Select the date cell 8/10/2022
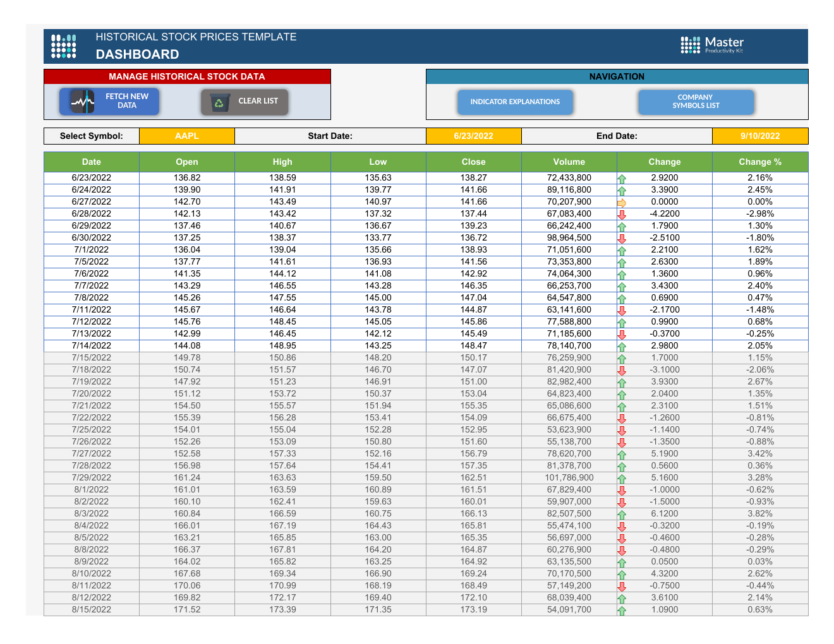Viewport: 834px width, 644px height. click(x=92, y=574)
